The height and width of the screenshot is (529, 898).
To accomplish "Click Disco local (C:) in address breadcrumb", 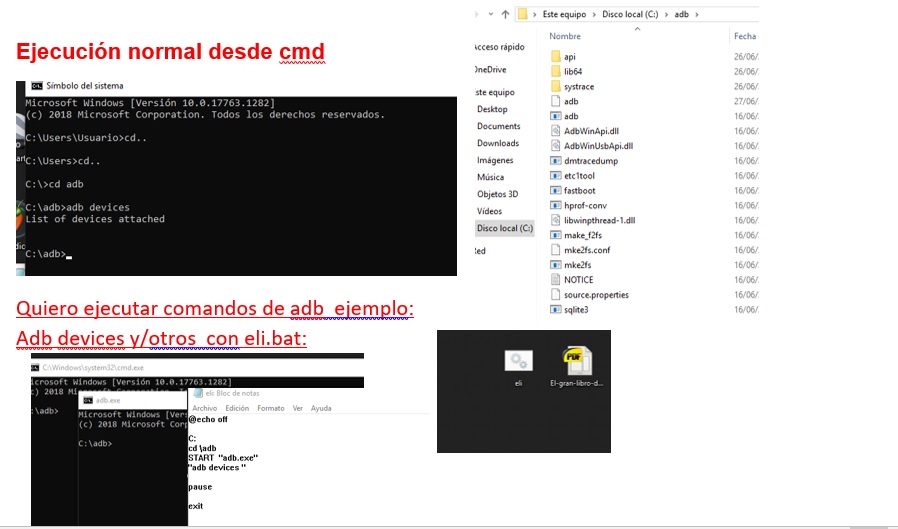I will (x=630, y=14).
